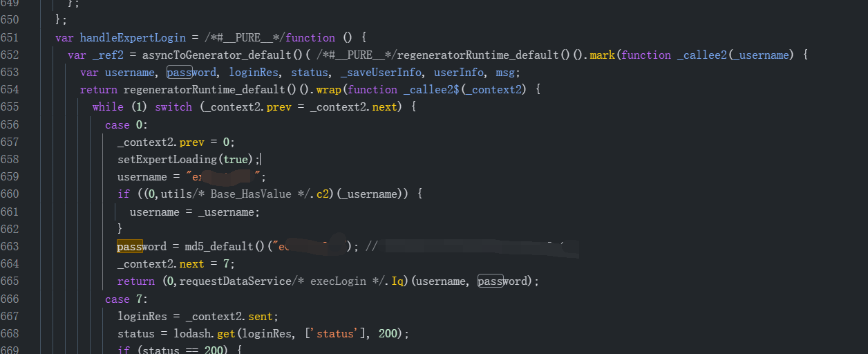The image size is (868, 354).
Task: Click the '_context2.next = 7' statement
Action: [176, 264]
